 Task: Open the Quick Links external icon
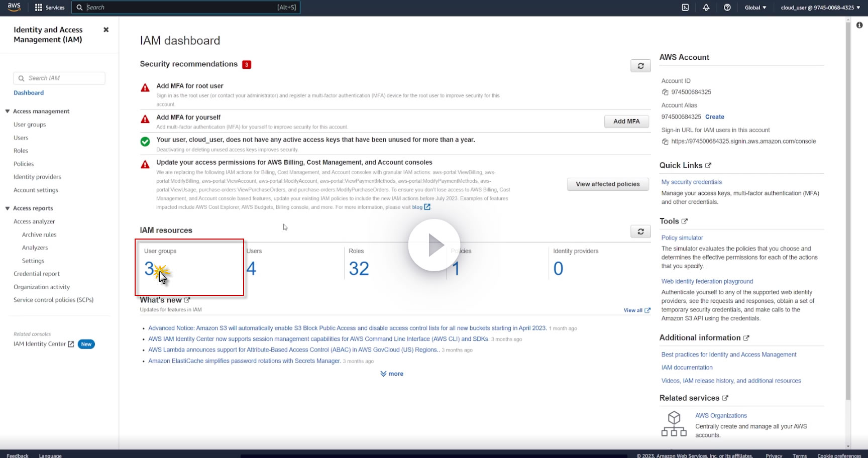(708, 165)
